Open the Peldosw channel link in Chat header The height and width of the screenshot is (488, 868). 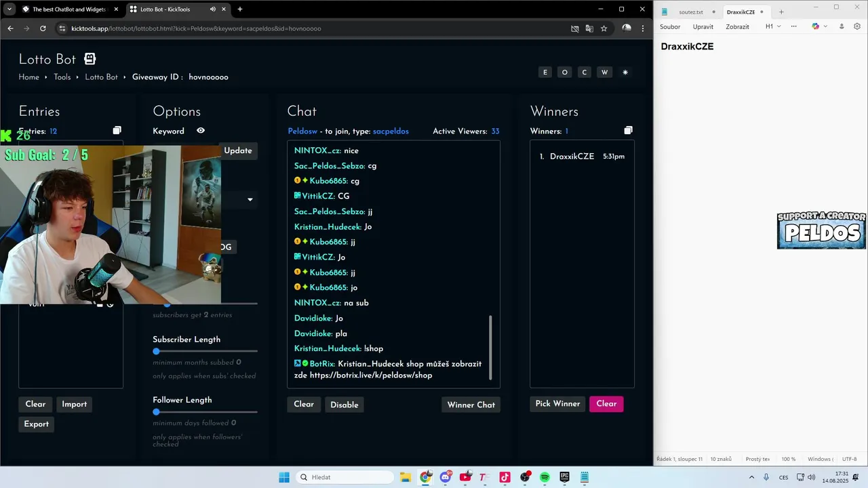(x=302, y=131)
